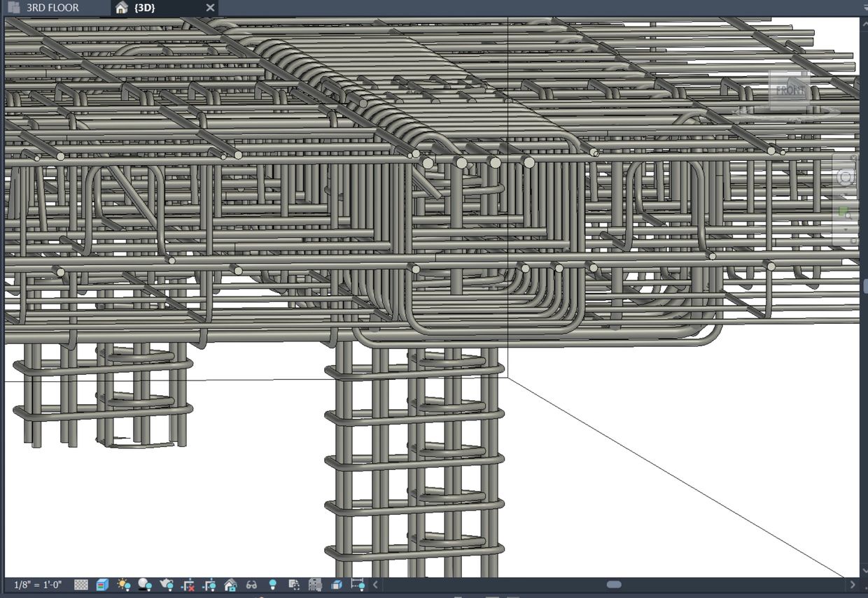Open the Visual Style cube icon

(x=102, y=585)
